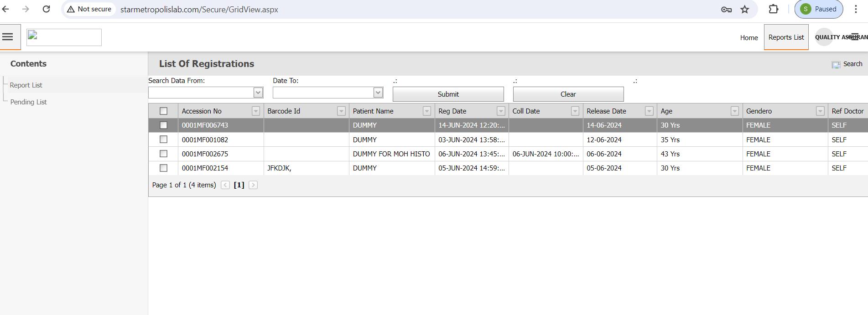
Task: Open the browser extensions puzzle icon
Action: (x=774, y=9)
